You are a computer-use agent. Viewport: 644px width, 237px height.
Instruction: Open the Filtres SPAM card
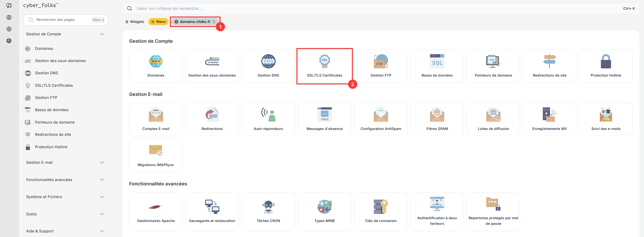(x=437, y=120)
